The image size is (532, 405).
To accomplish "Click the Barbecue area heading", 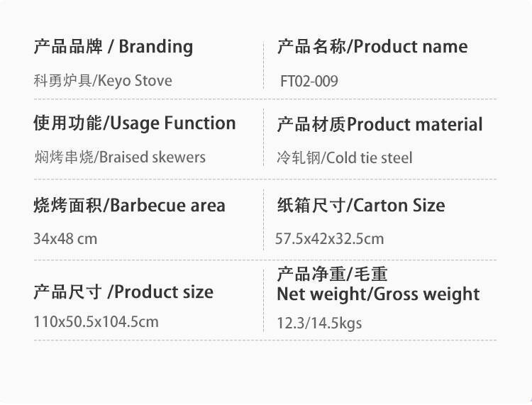I will (168, 206).
